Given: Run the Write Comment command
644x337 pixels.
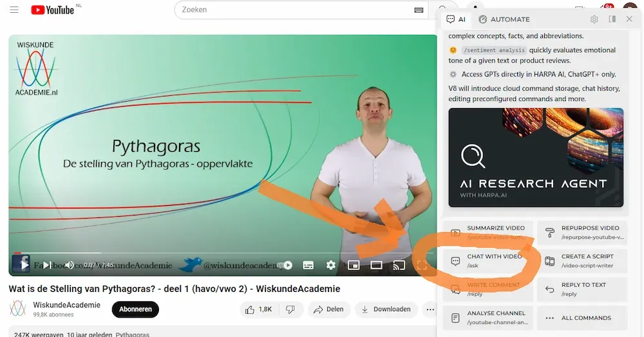Looking at the screenshot, I should 488,289.
